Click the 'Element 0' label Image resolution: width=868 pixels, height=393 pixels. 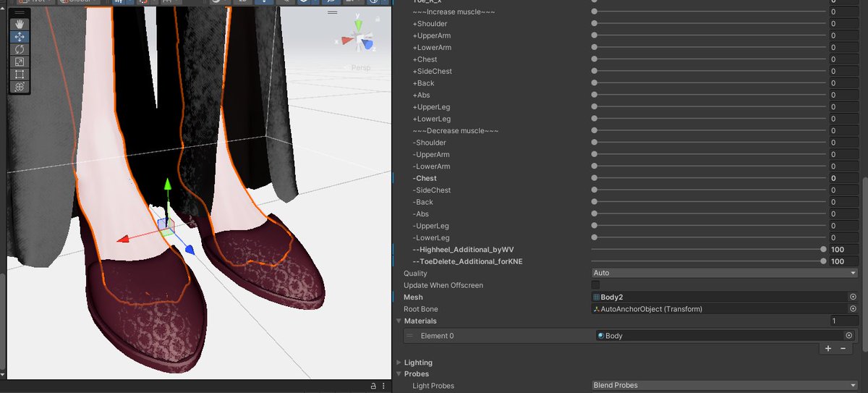click(438, 336)
